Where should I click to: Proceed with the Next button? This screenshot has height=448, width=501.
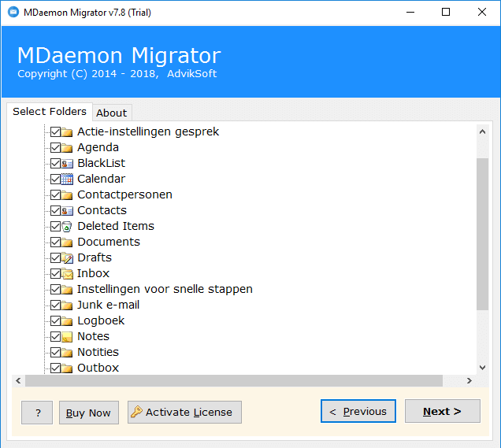pos(443,411)
